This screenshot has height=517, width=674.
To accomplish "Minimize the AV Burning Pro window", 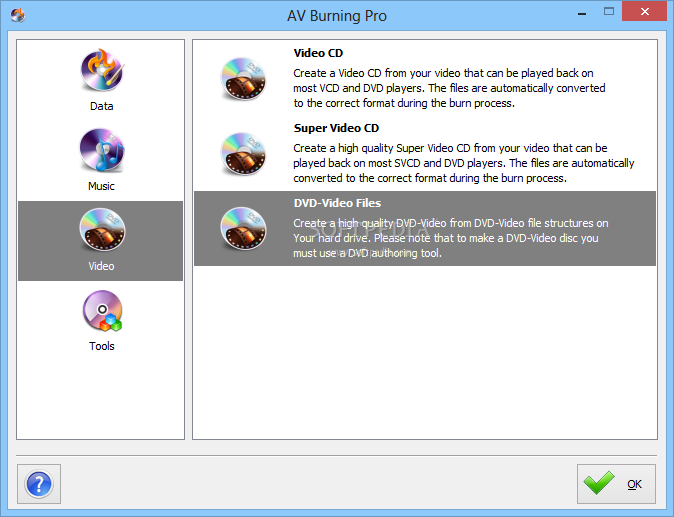I will coord(582,12).
